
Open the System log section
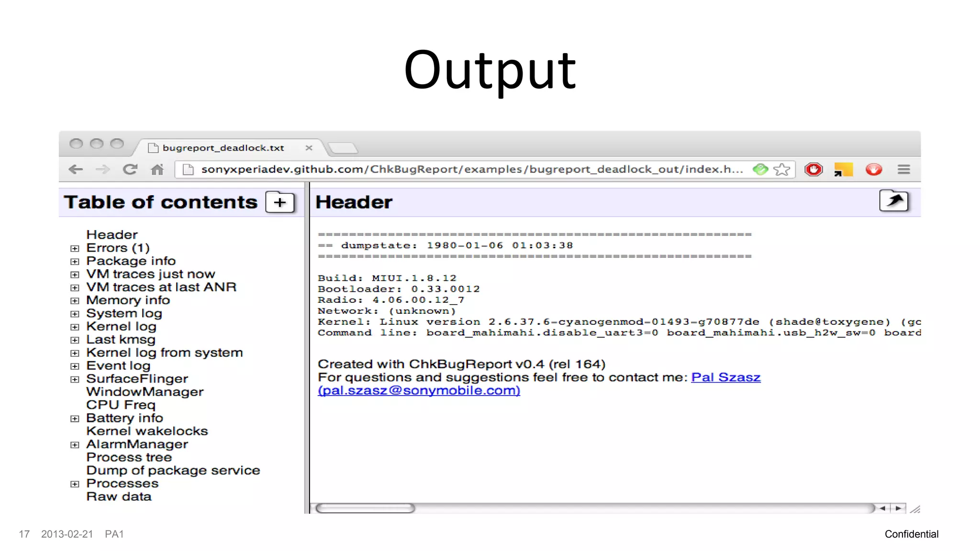coord(124,313)
